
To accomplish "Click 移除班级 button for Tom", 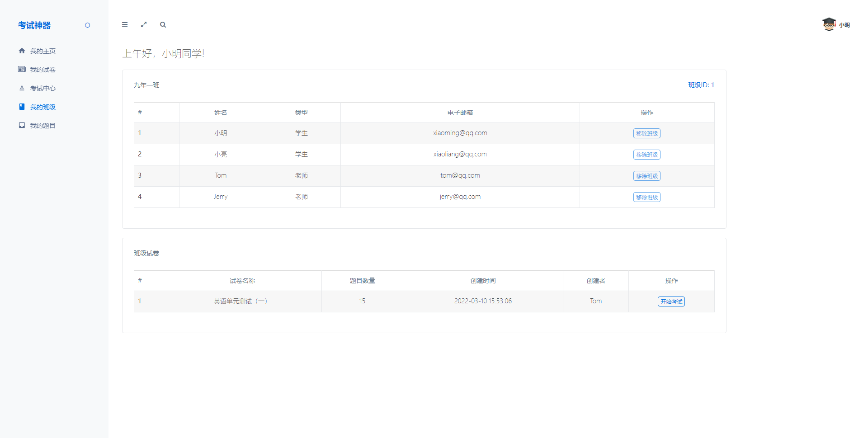I will point(647,176).
